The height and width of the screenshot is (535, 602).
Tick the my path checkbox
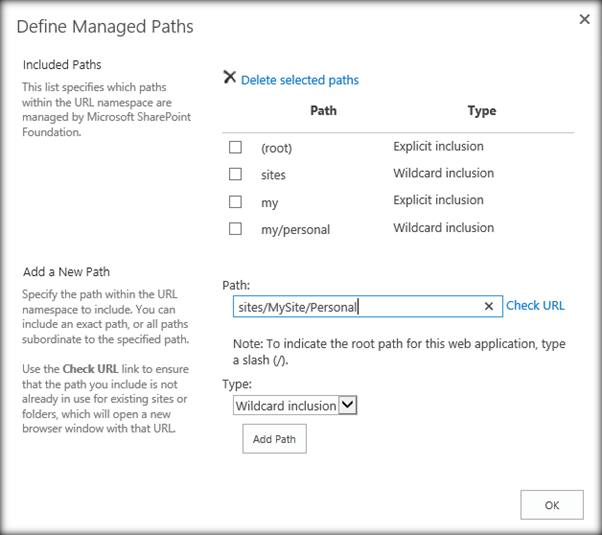click(236, 201)
